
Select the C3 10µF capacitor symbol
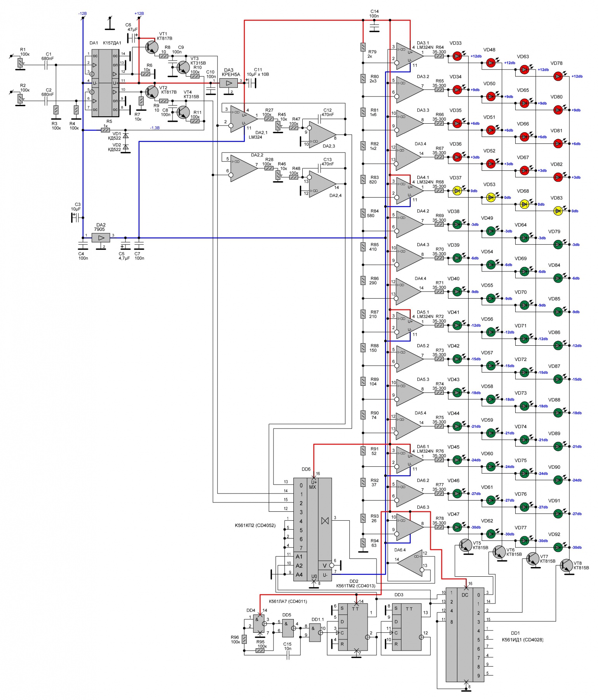click(77, 218)
